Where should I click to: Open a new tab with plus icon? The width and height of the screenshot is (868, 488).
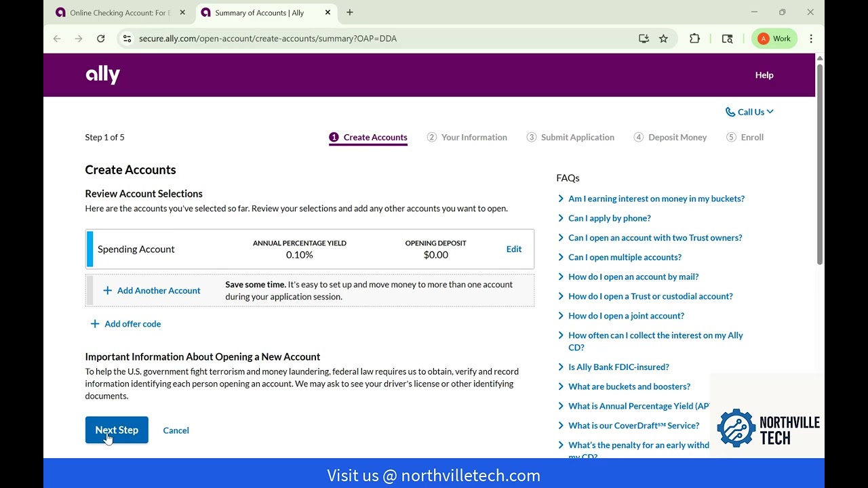pos(350,12)
